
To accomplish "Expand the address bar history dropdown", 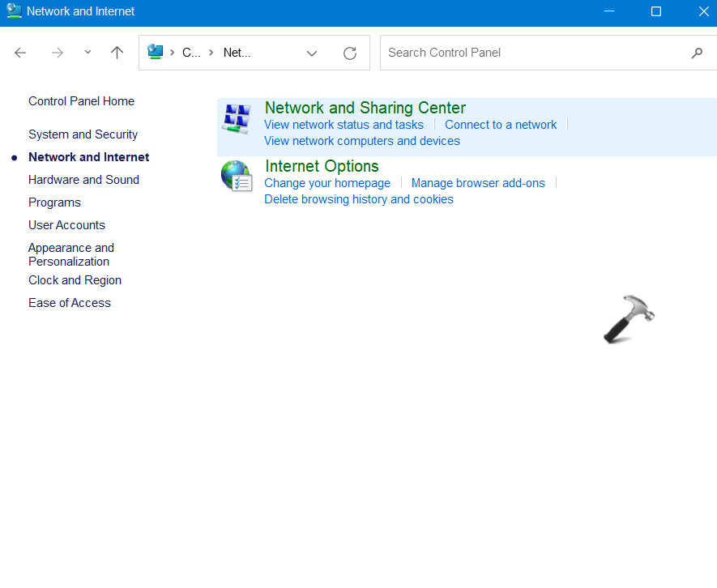I will pyautogui.click(x=312, y=53).
